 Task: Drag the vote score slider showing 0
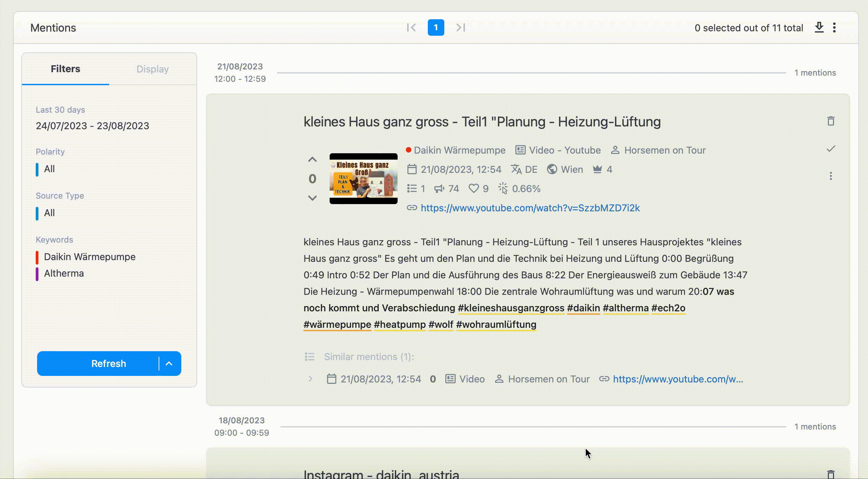pos(312,178)
